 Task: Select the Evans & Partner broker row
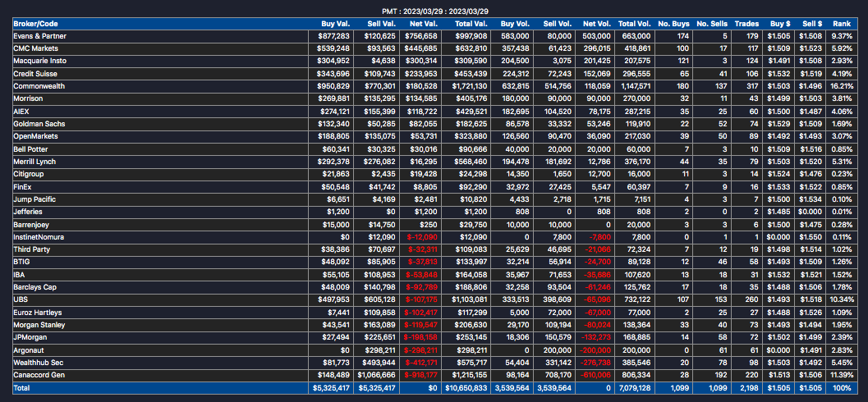[434, 36]
